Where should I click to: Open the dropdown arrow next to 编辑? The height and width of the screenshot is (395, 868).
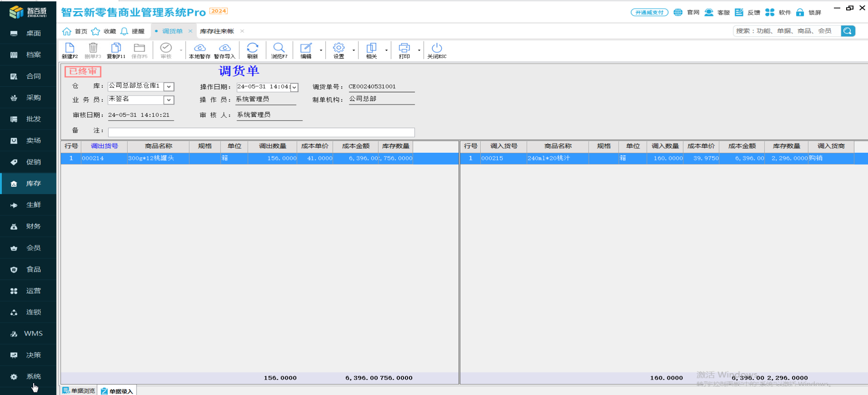click(x=321, y=50)
